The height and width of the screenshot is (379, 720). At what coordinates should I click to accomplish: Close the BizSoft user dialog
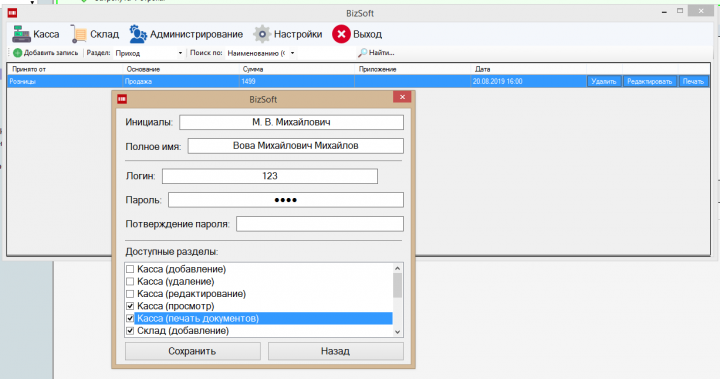(x=402, y=97)
